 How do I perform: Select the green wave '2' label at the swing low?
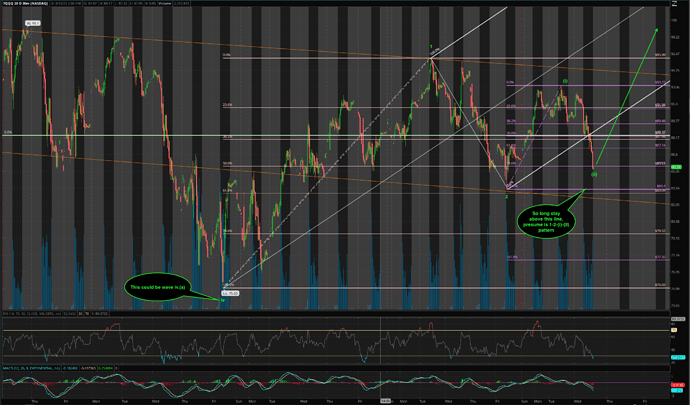[x=506, y=197]
